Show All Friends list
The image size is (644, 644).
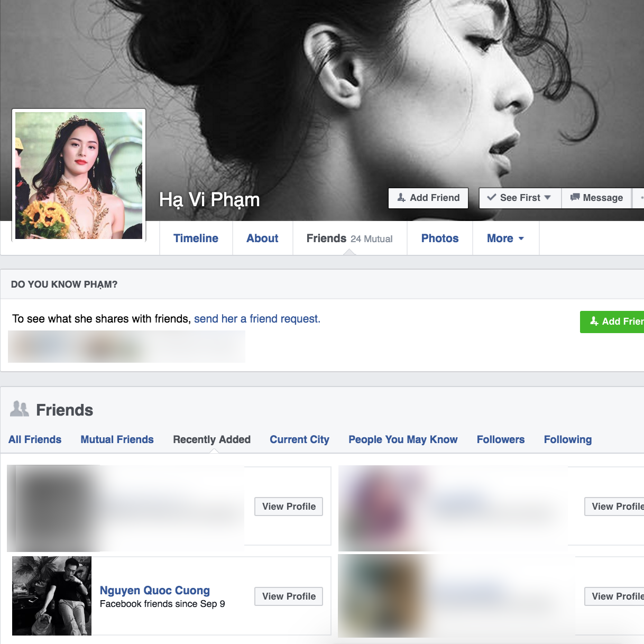coord(35,439)
